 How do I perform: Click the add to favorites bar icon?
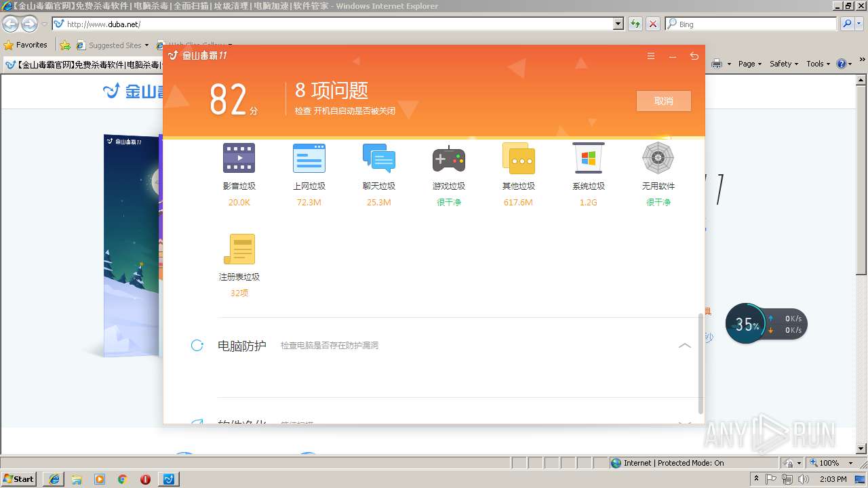click(65, 45)
